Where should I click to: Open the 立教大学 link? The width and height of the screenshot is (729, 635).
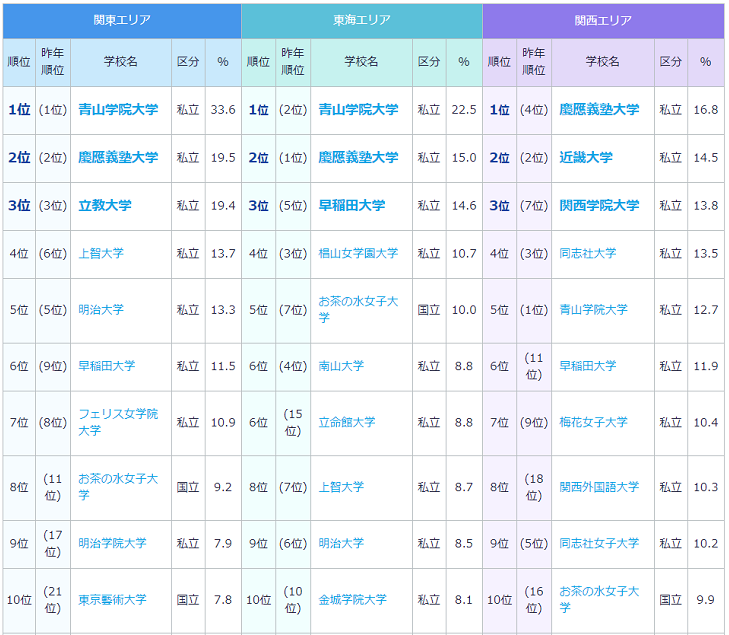[x=105, y=205]
